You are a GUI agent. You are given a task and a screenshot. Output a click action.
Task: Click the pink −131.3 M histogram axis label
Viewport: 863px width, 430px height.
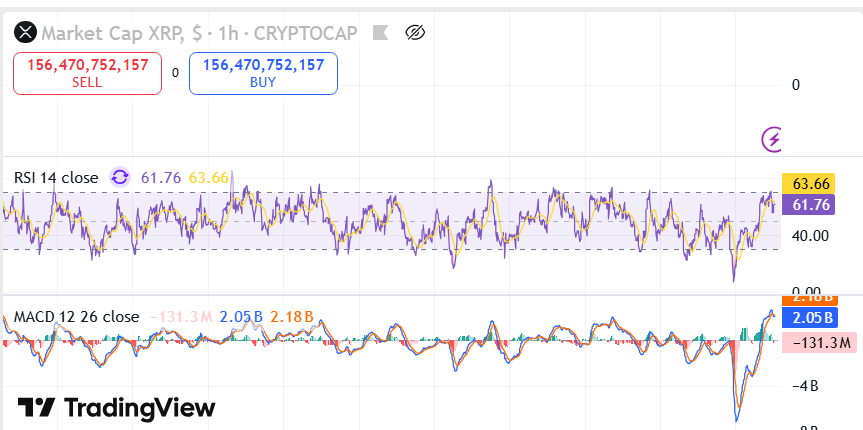click(820, 343)
